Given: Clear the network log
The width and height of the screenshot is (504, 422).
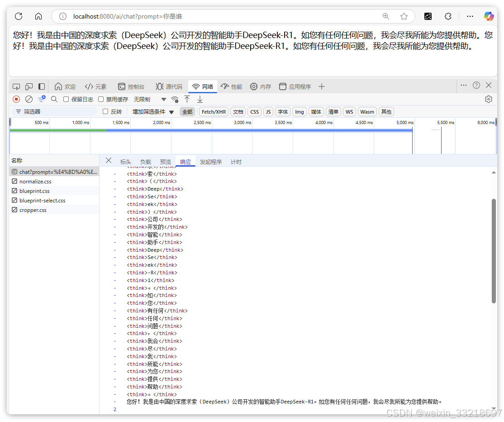Looking at the screenshot, I should (x=29, y=100).
